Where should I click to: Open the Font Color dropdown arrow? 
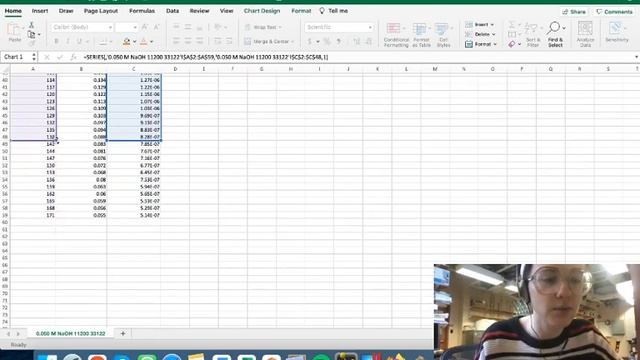point(151,42)
